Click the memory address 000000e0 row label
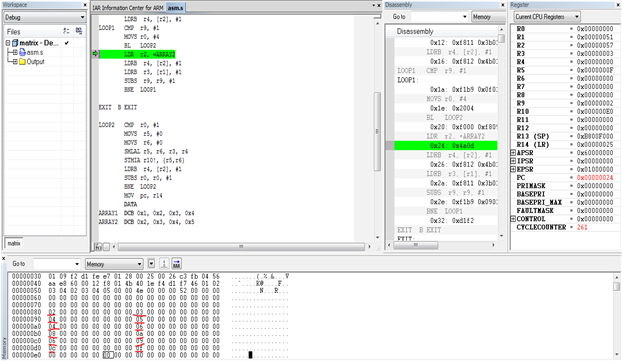This screenshot has height=364, width=622. [x=26, y=355]
